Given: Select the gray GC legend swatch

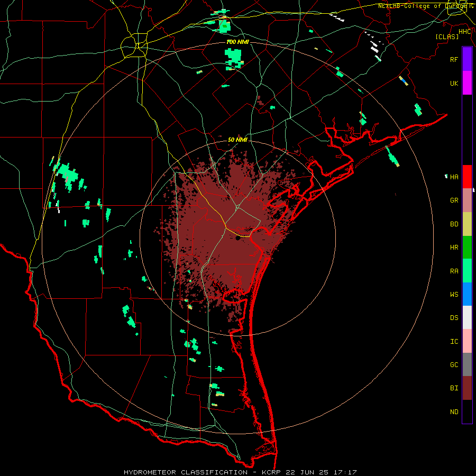Looking at the screenshot, I should pos(467,364).
